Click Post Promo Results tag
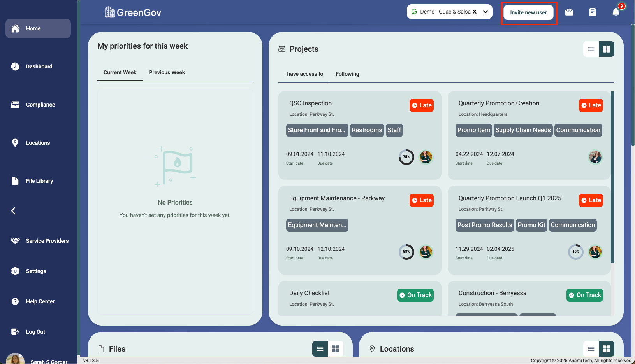 coord(485,225)
